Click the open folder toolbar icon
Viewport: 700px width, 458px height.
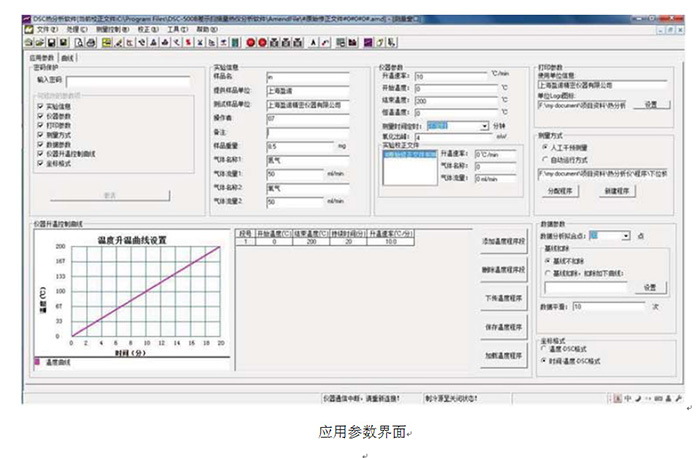click(40, 42)
